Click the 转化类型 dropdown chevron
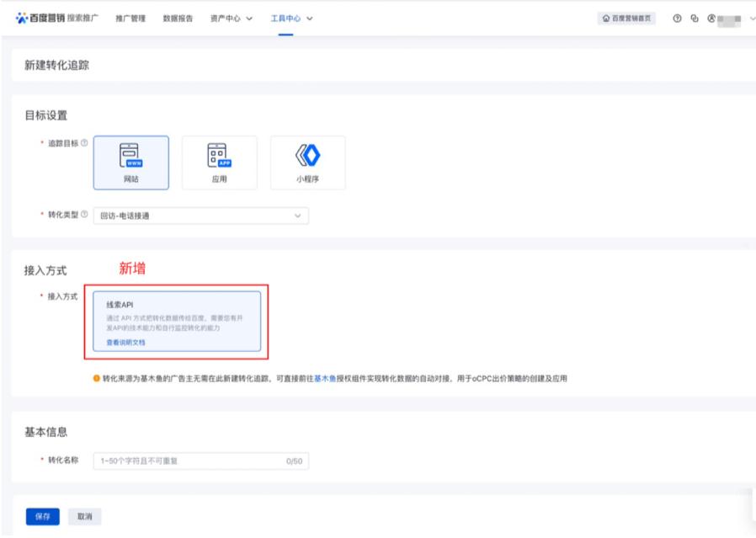The height and width of the screenshot is (538, 756). point(297,216)
